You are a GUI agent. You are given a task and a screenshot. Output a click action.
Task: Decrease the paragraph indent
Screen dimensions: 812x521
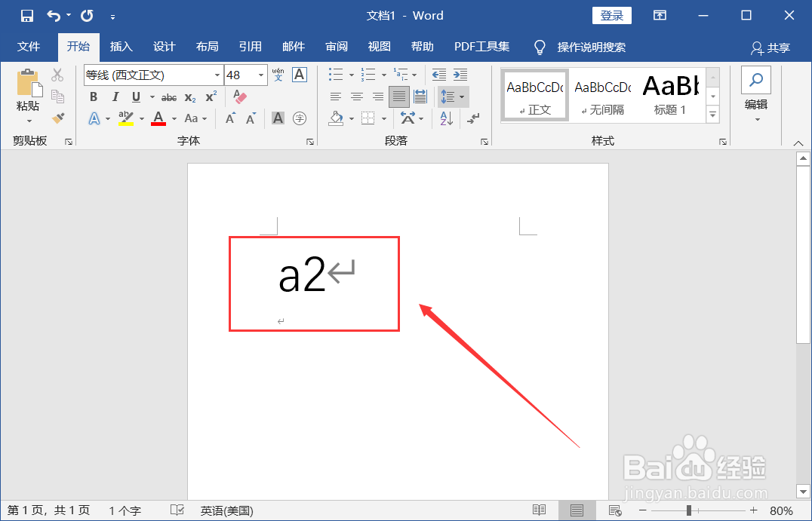click(x=439, y=75)
